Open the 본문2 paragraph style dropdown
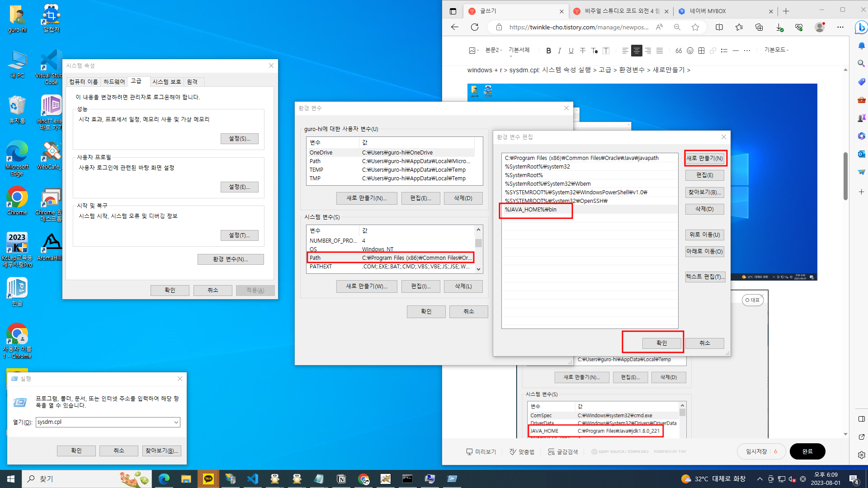Viewport: 868px width, 488px height. tap(494, 50)
